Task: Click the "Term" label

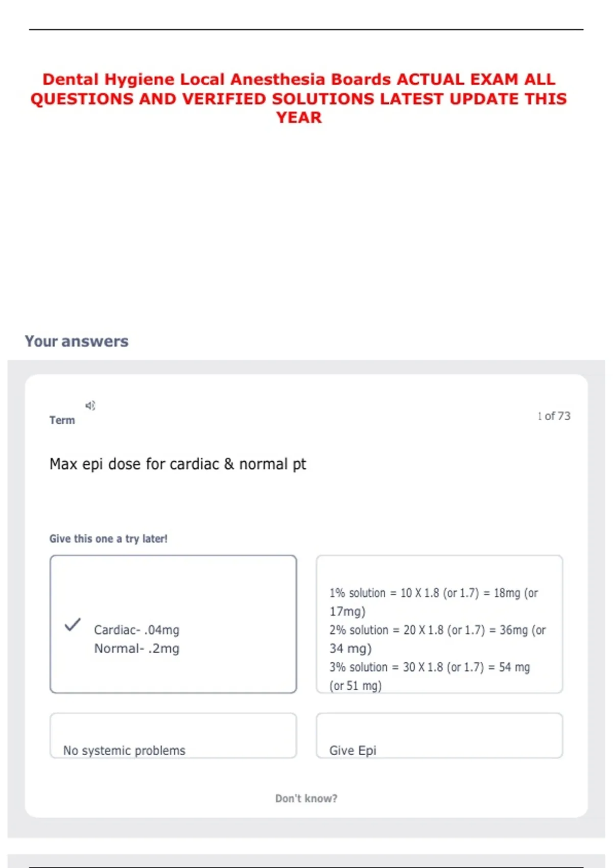Action: tap(62, 420)
